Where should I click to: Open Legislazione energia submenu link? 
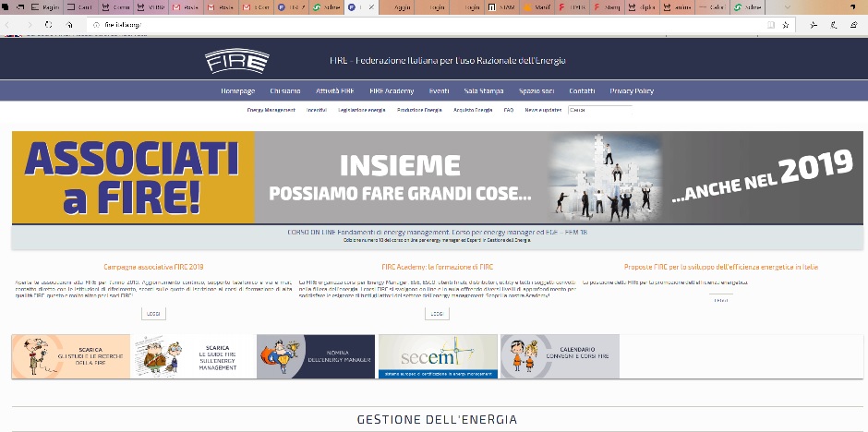[x=362, y=110]
